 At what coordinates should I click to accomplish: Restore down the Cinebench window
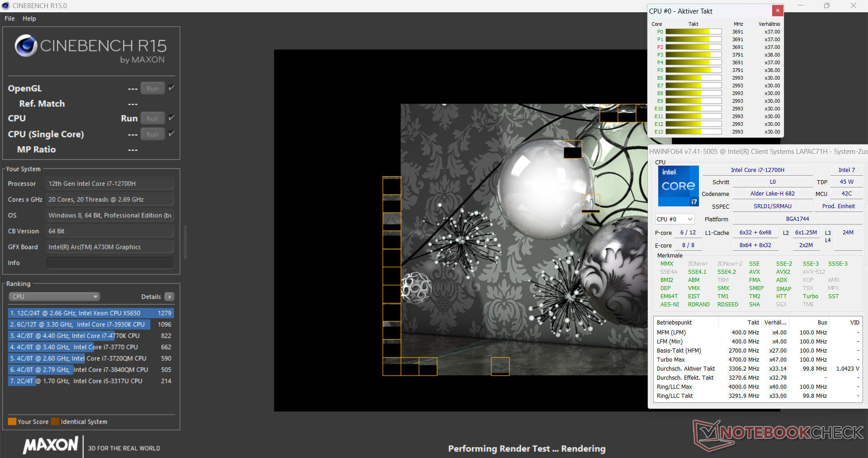(x=827, y=5)
